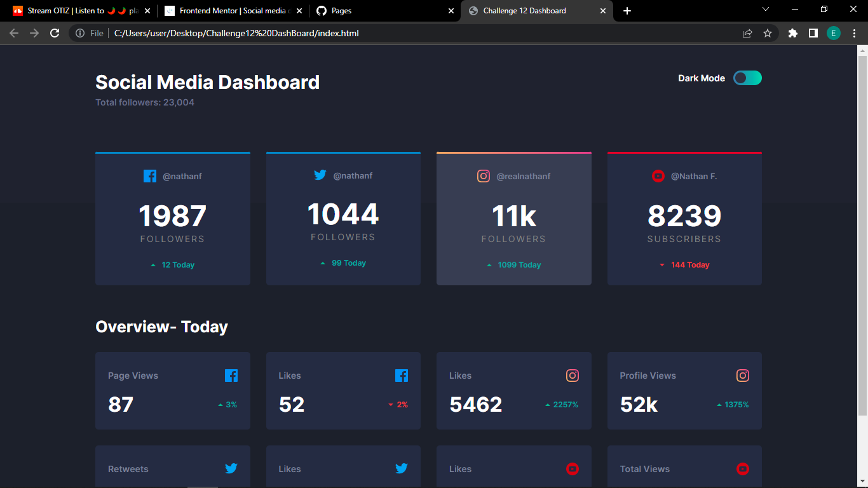Viewport: 868px width, 488px height.
Task: Select the Twitter icon above 1044 followers
Action: pos(321,175)
